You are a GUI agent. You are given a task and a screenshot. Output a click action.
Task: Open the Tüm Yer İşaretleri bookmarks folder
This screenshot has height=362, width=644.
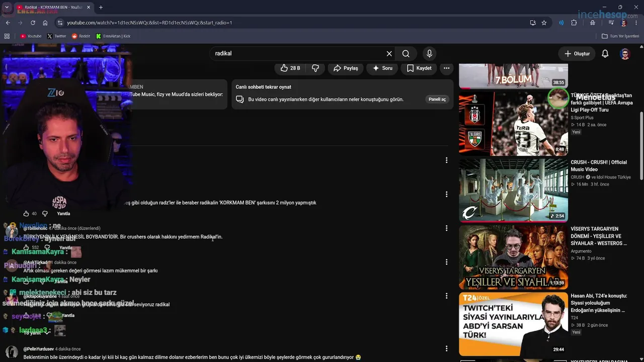[x=620, y=36]
